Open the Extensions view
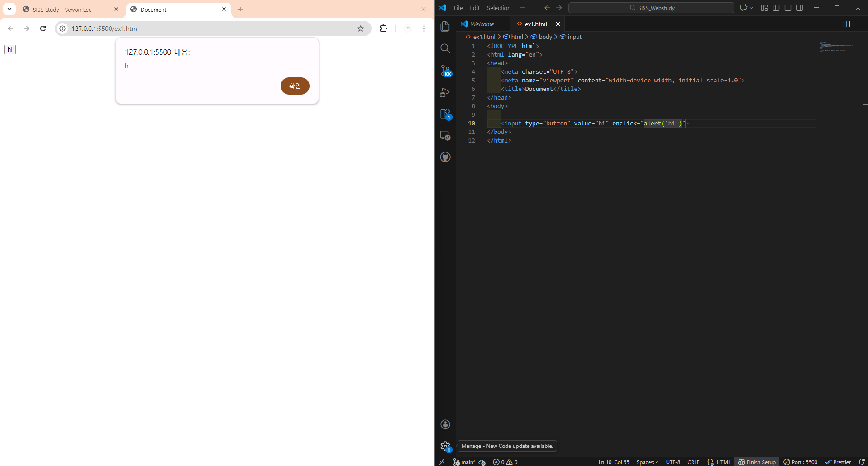 tap(445, 114)
